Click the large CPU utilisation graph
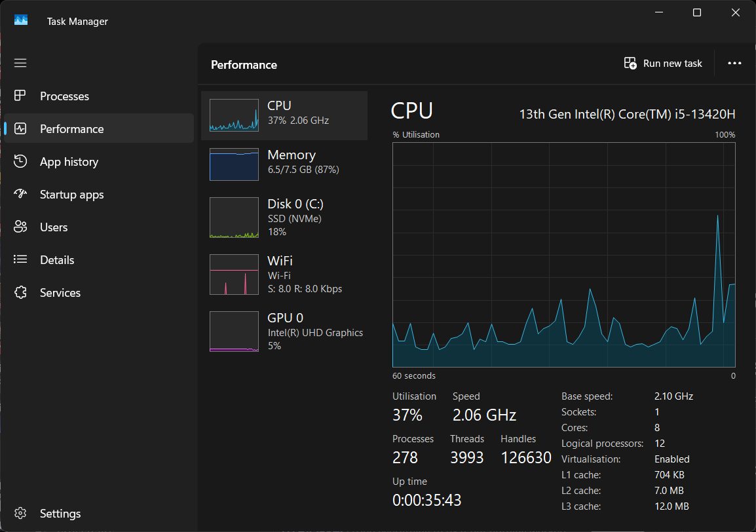This screenshot has height=532, width=756. (563, 255)
